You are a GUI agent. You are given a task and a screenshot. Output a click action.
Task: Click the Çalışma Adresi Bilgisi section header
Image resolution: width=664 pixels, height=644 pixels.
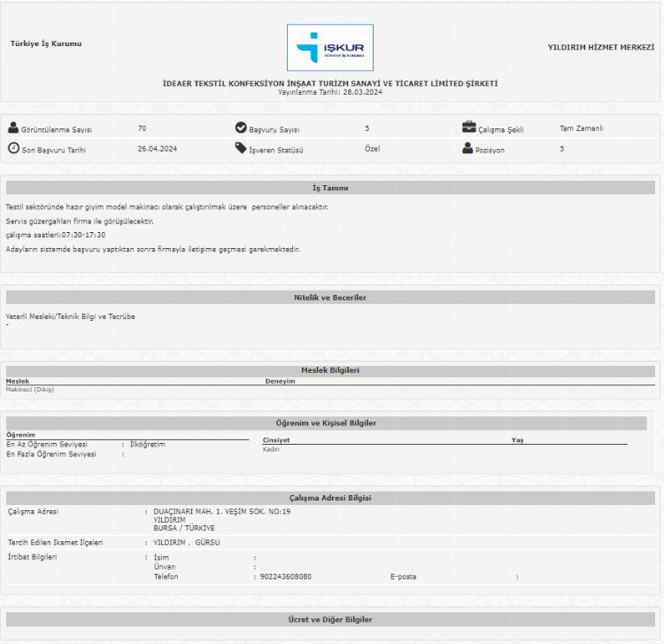point(330,499)
